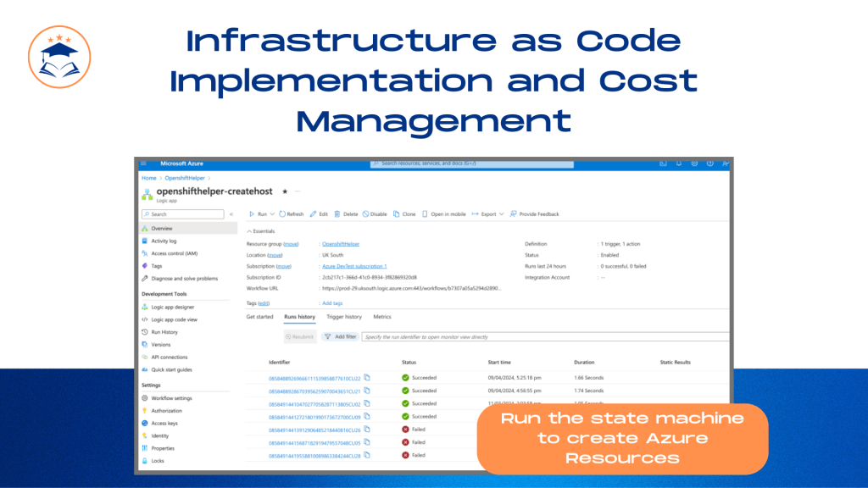The image size is (868, 488).
Task: Collapse the sidebar with the double chevron
Action: pos(231,214)
